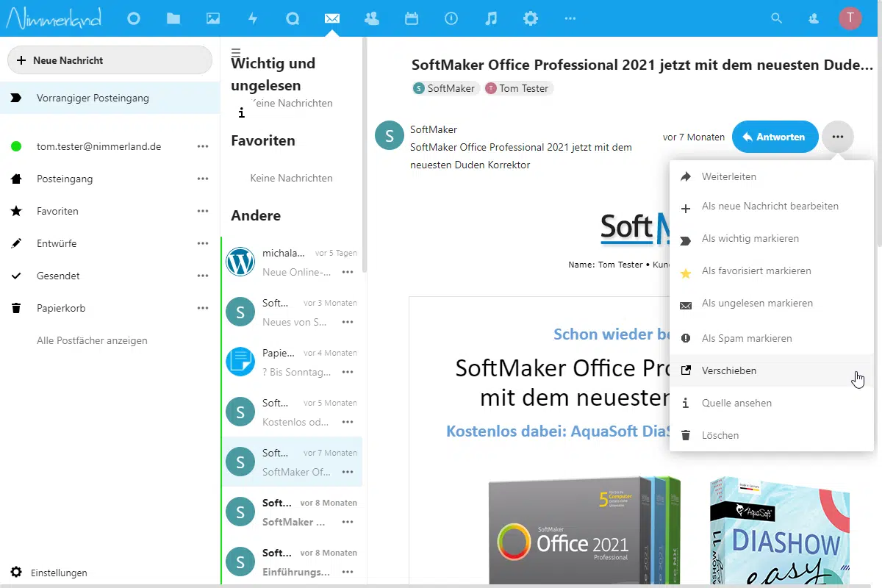The height and width of the screenshot is (588, 882).
Task: Open the Activity lightning bolt icon
Action: (253, 18)
